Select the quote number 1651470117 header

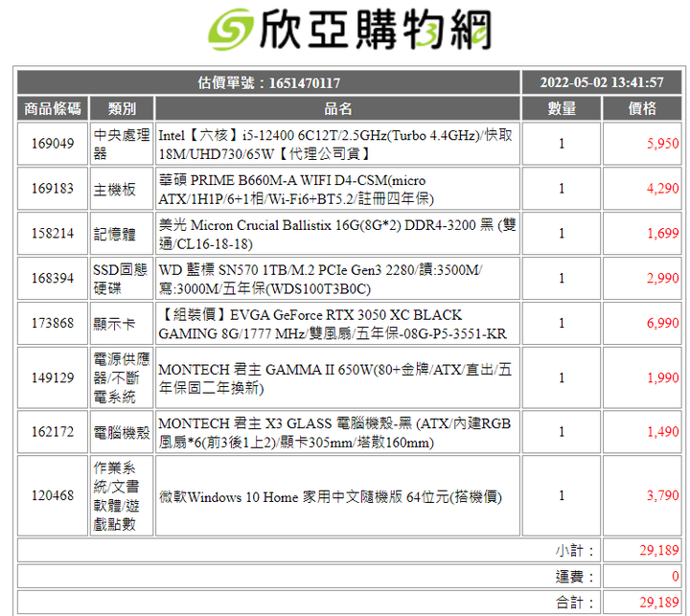[x=268, y=82]
